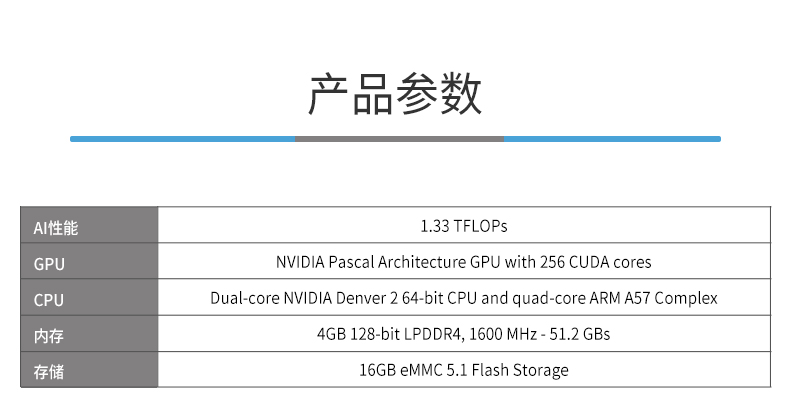Screen dimensions: 790x415
Task: Select the 存储 row label
Action: (48, 372)
